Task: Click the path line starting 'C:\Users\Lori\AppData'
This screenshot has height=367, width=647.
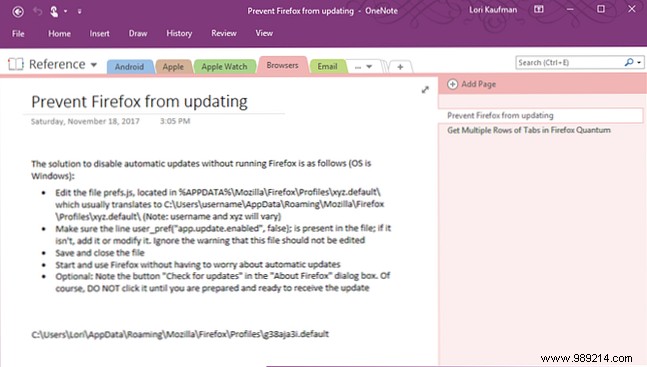Action: point(180,334)
